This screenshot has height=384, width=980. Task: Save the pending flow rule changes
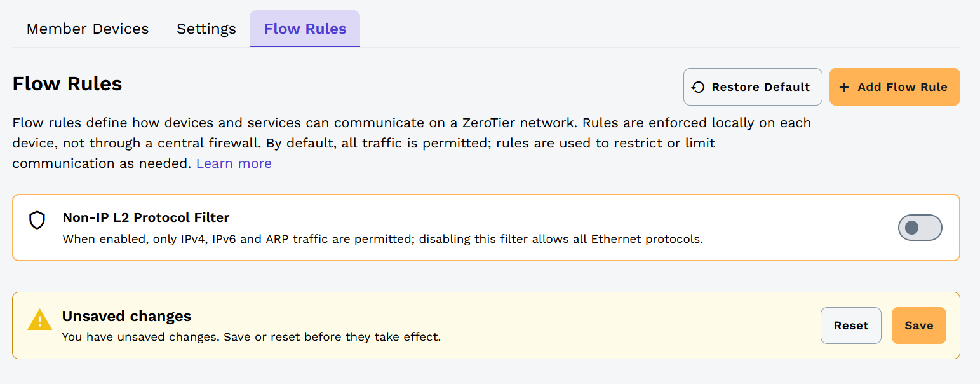(918, 325)
